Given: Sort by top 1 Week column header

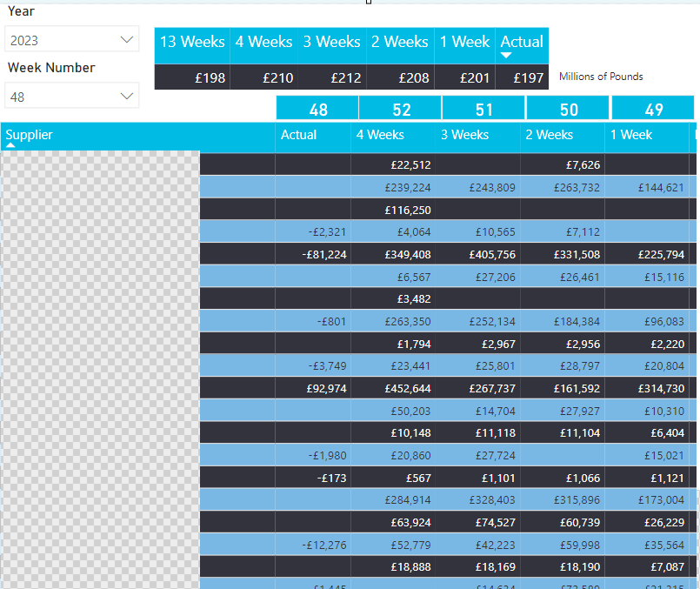Looking at the screenshot, I should coord(464,42).
